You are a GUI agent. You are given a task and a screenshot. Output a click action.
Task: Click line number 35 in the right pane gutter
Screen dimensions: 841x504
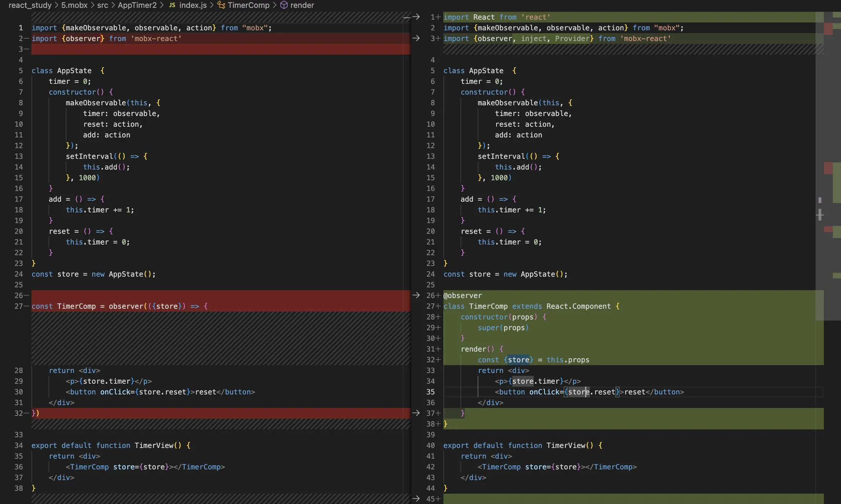tap(431, 392)
